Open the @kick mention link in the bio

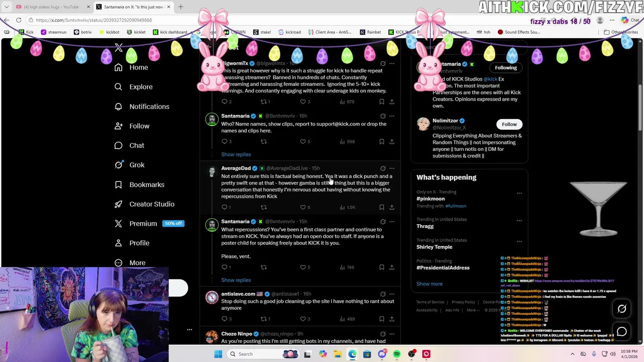coord(491,79)
